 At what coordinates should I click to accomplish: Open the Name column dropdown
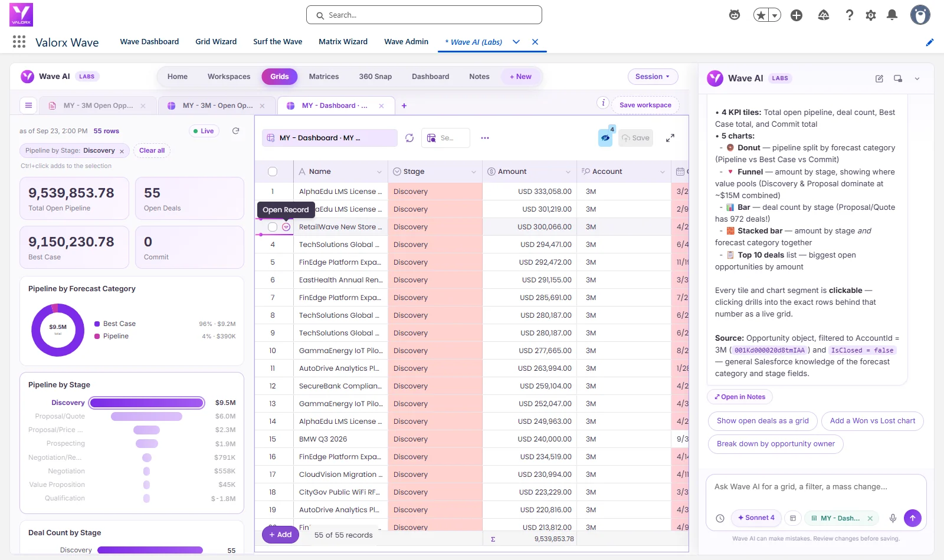point(379,172)
